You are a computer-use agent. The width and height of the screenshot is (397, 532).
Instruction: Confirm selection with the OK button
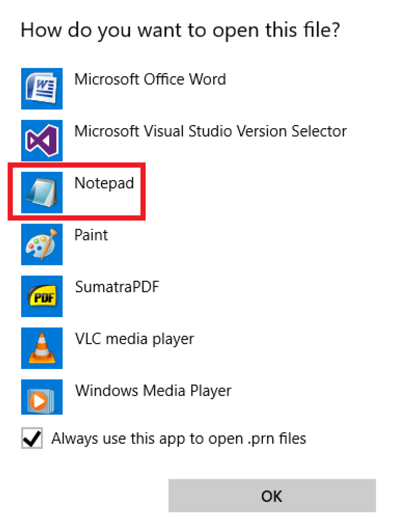point(272,496)
